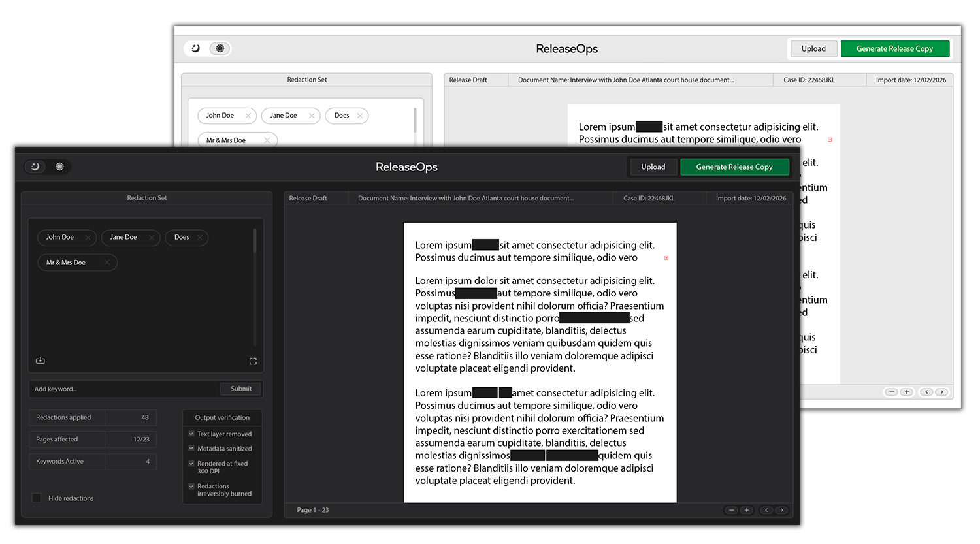Go to the previous page with the left arrow
Viewport: 980px width, 544px height.
click(765, 510)
